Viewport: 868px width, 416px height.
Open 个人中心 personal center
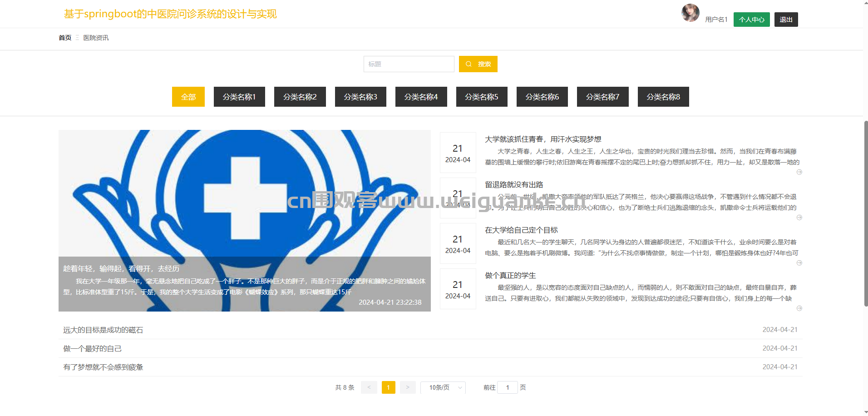tap(751, 20)
